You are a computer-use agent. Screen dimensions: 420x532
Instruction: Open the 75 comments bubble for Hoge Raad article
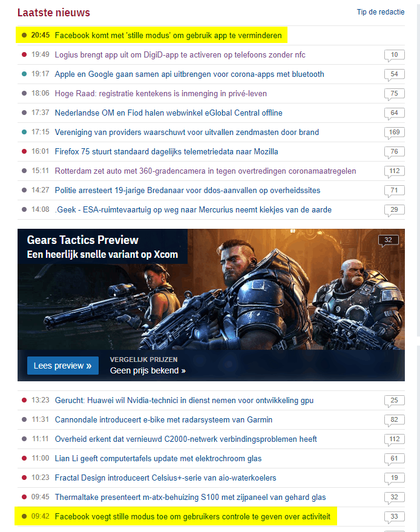pyautogui.click(x=394, y=94)
